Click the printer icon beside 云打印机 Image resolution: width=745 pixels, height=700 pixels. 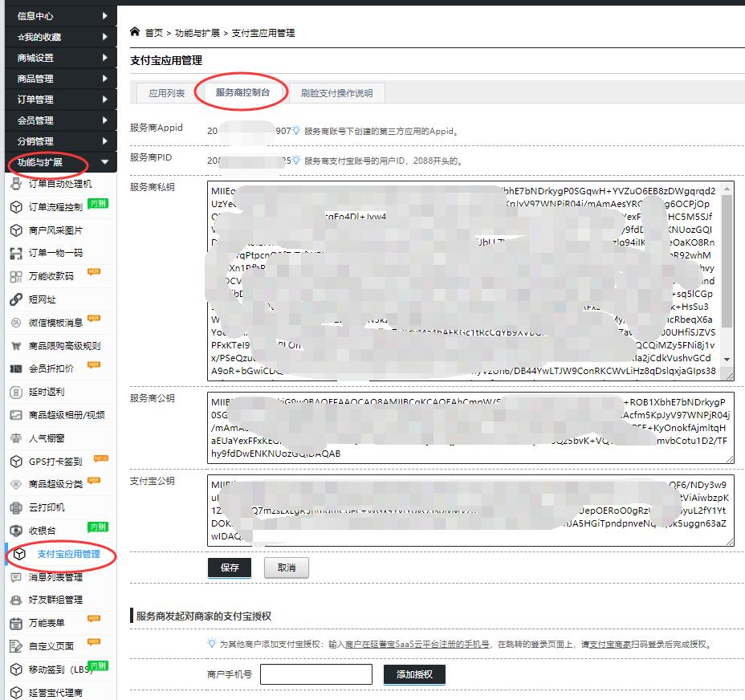tap(16, 507)
